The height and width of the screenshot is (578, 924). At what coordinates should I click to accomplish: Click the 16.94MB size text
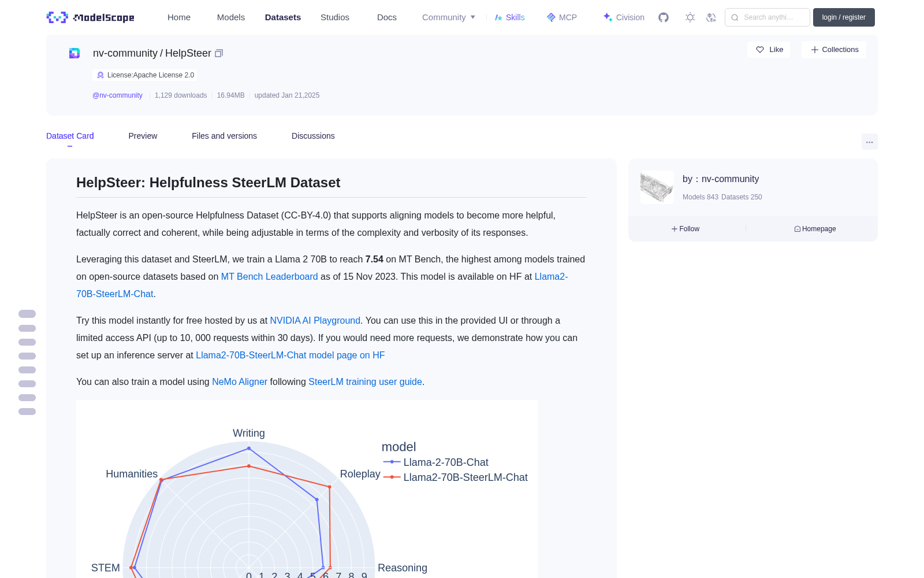[230, 95]
